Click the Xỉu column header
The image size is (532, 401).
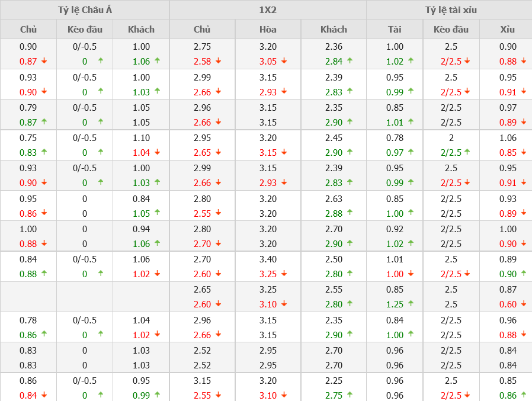pyautogui.click(x=508, y=29)
